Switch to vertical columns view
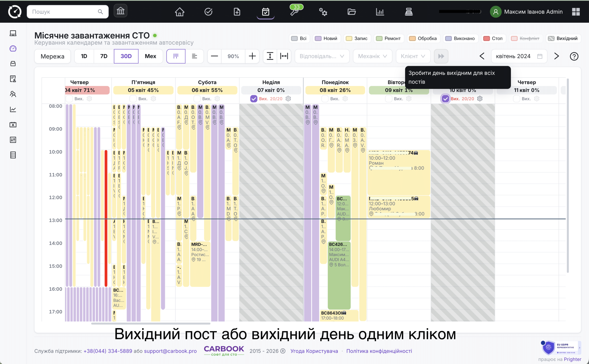This screenshot has height=364, width=589. pos(176,56)
